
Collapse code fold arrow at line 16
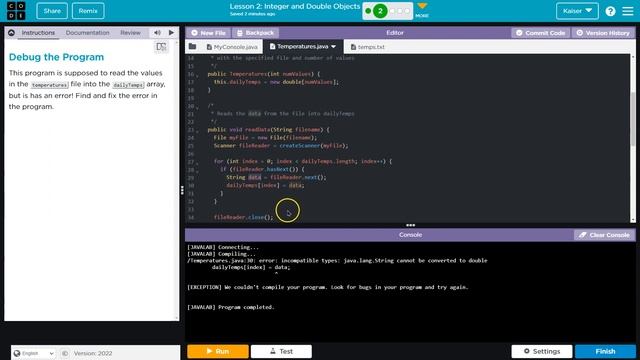click(197, 76)
